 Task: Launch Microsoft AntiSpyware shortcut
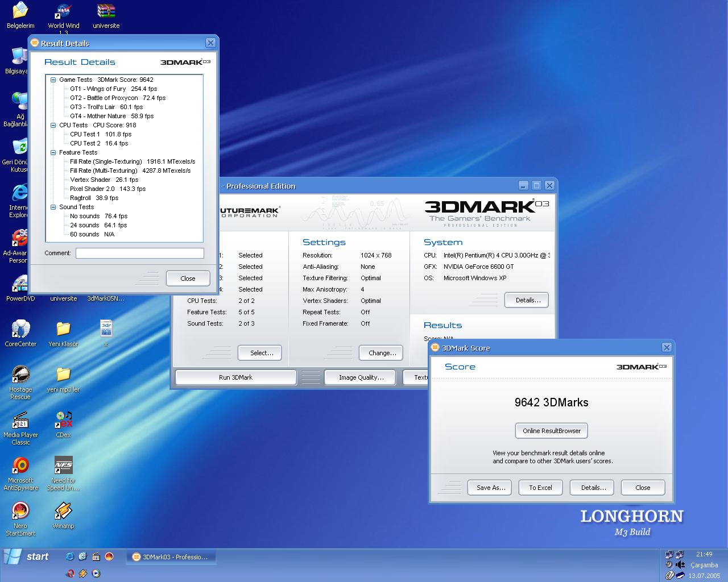[20, 473]
